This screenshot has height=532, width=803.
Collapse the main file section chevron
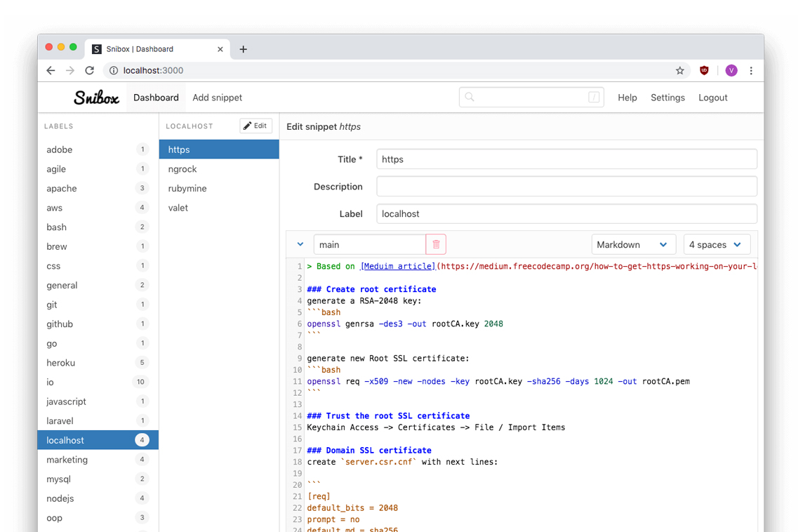point(300,244)
